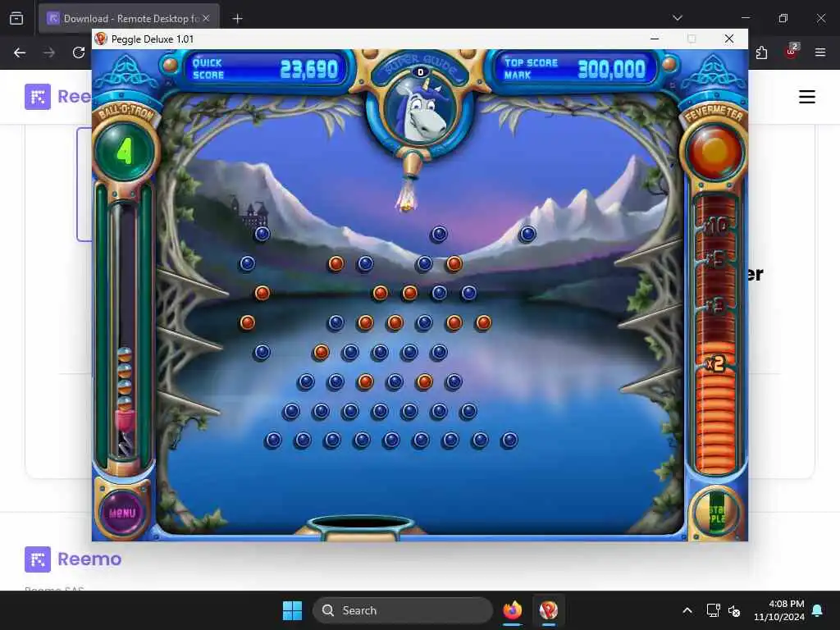The width and height of the screenshot is (840, 630).
Task: Open the Reemo page hamburger menu
Action: coord(807,97)
